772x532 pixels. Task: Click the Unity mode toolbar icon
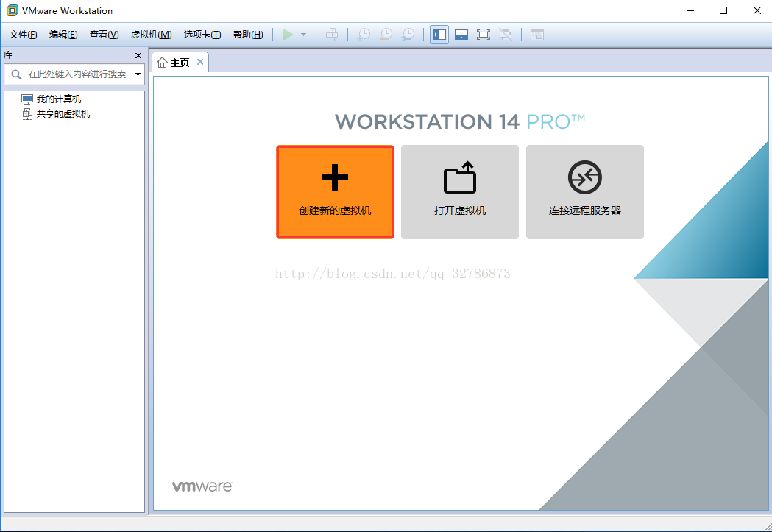click(506, 35)
